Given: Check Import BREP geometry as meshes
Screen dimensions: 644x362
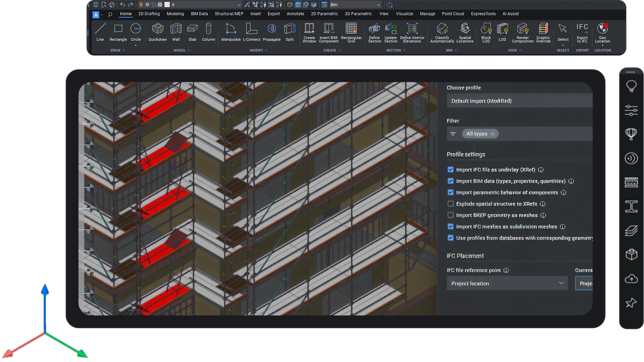Looking at the screenshot, I should tap(450, 215).
